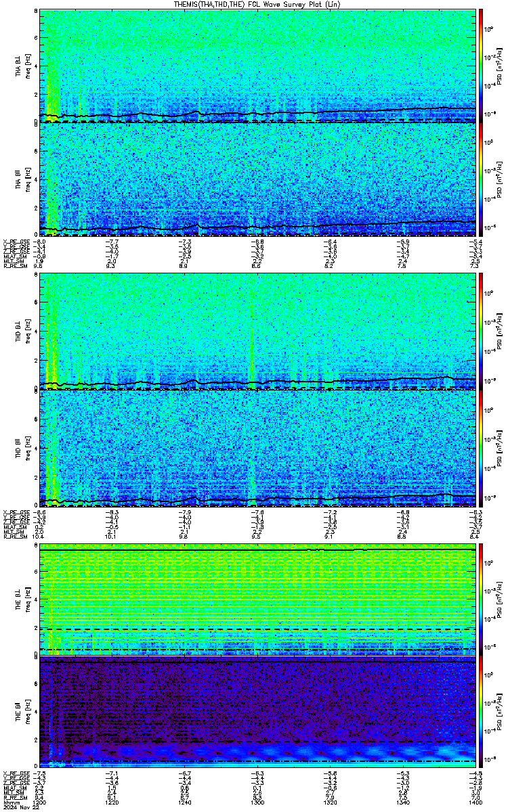Click inside the THA B-perpendicular spectrogram panel
Screen dimensions: 508x812
tap(257, 66)
